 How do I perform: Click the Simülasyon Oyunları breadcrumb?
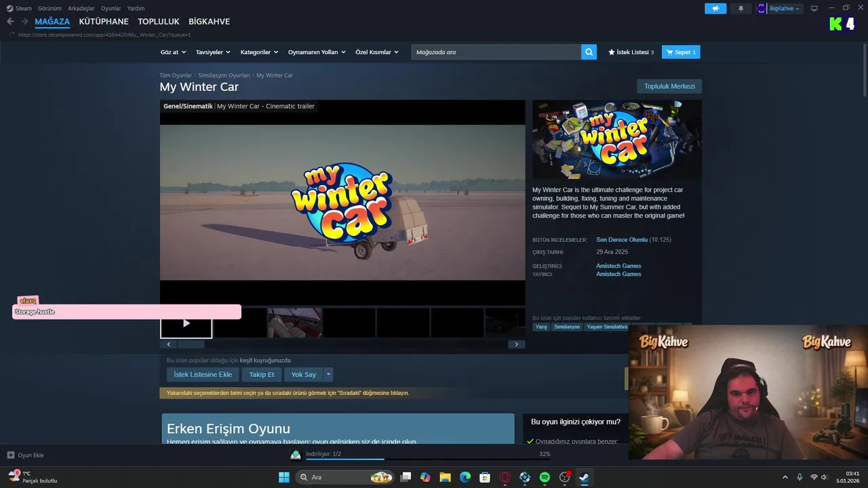click(224, 75)
